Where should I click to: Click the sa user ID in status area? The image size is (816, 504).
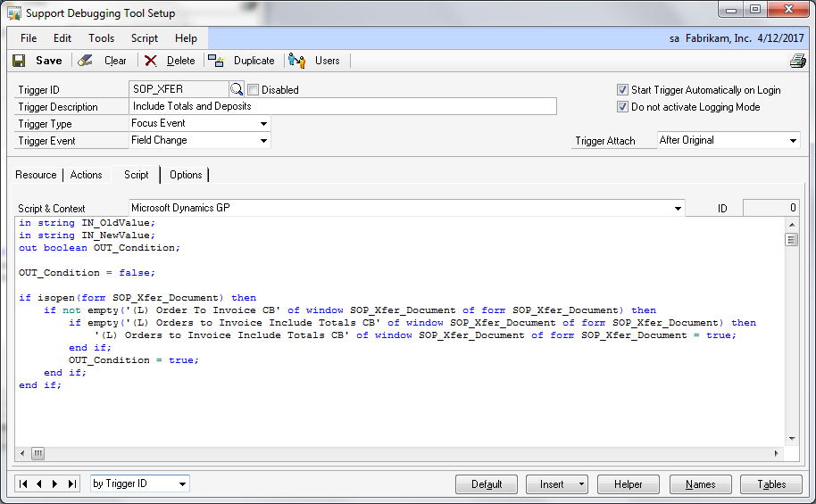pos(674,38)
